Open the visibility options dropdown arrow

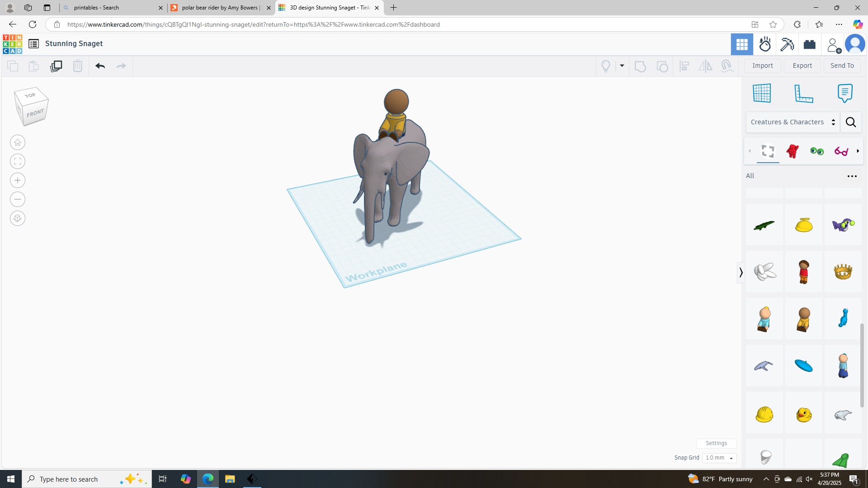pos(622,66)
